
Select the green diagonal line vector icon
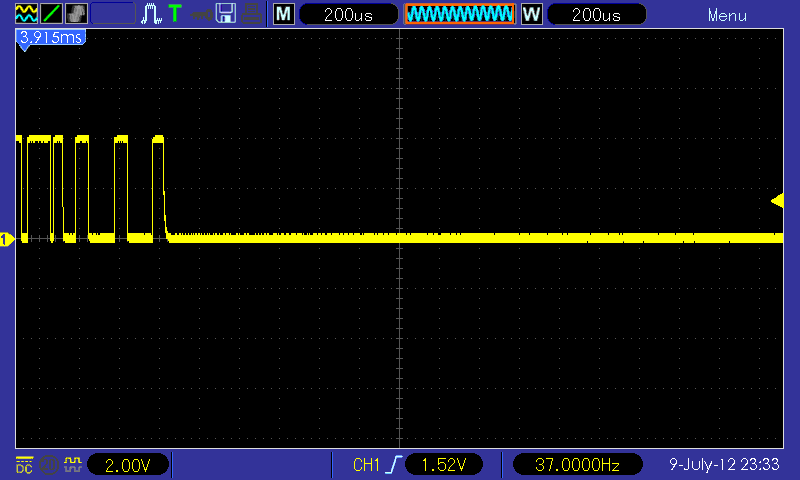tap(51, 14)
